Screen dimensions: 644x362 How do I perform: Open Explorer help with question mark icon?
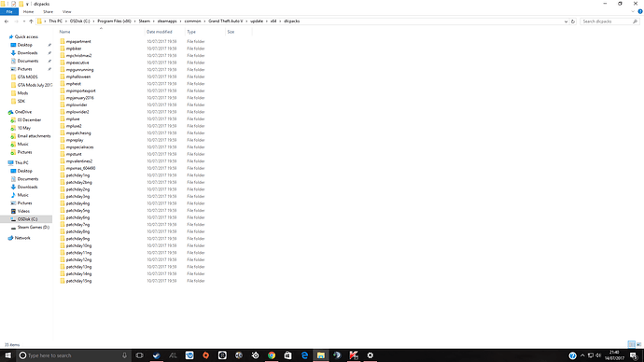640,11
